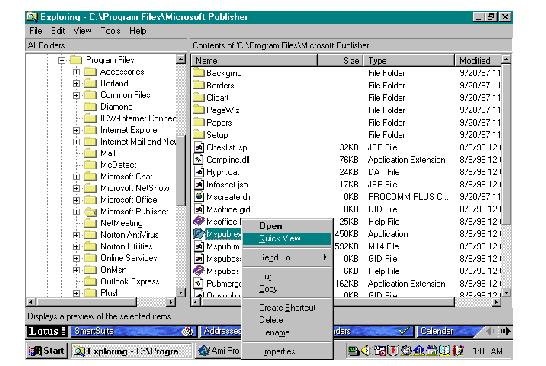
Task: Choose Copy from the context menu
Action: click(x=287, y=289)
